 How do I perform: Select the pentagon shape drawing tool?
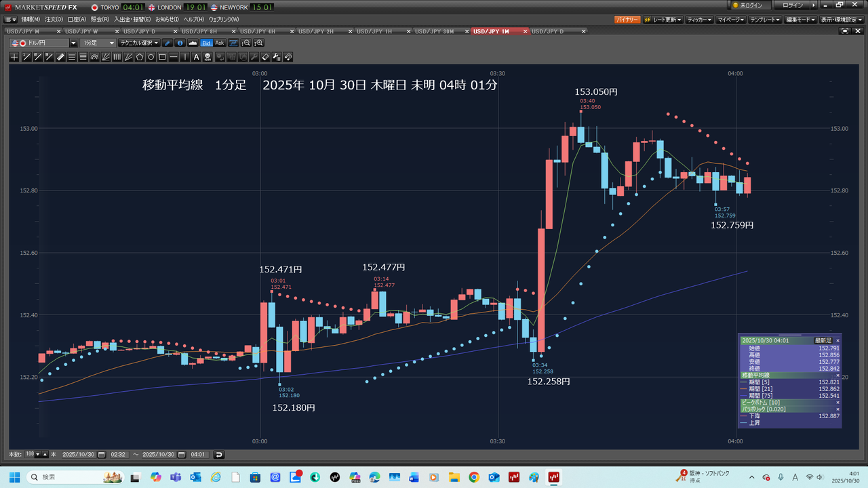140,57
